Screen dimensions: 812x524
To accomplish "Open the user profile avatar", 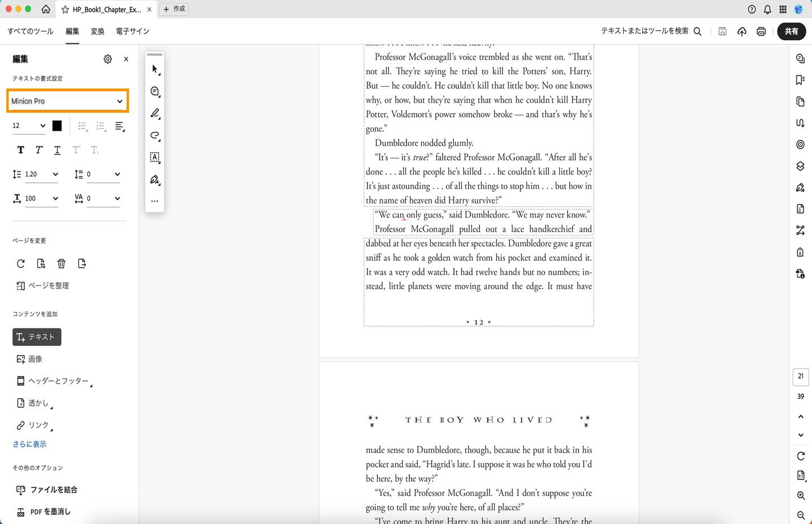I will (798, 9).
